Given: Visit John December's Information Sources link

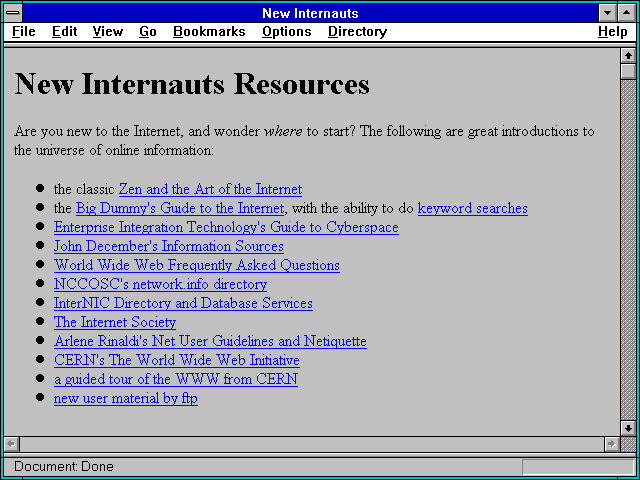Looking at the screenshot, I should click(x=169, y=246).
